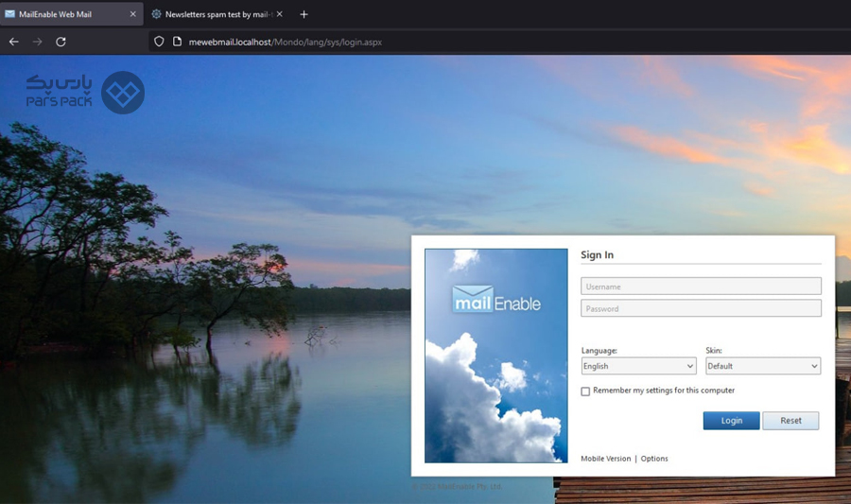Click the Reset button
Viewport: 851px width, 504px height.
coord(790,421)
